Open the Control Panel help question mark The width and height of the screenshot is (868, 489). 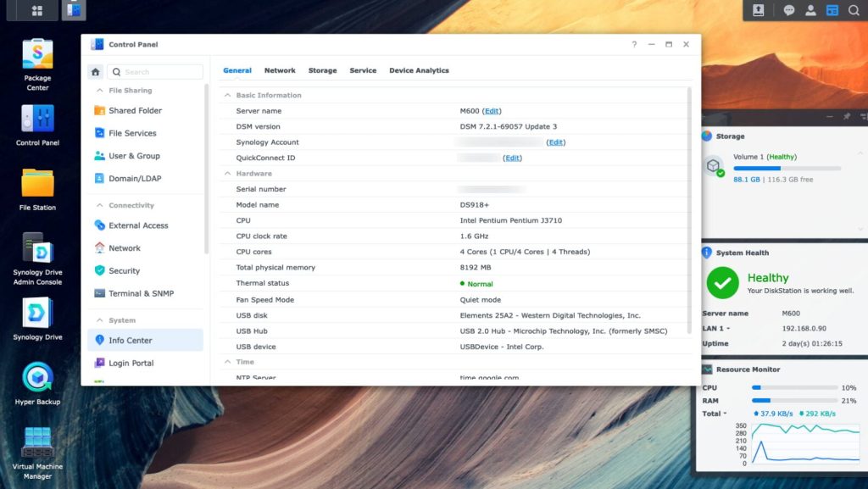pos(634,45)
